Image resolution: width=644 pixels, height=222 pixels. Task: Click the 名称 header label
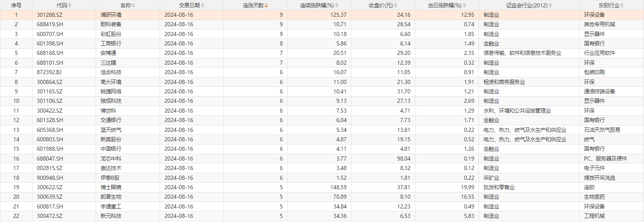(x=126, y=5)
